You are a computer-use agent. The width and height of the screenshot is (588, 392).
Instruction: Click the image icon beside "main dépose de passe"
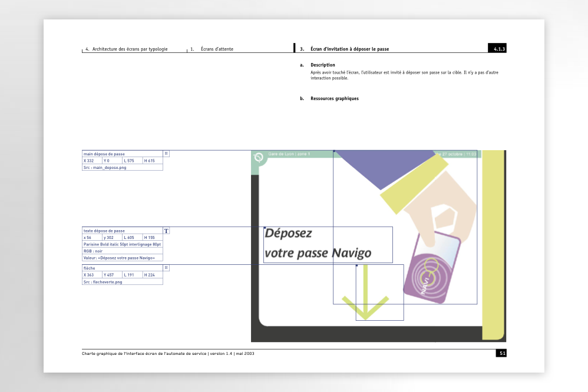pyautogui.click(x=166, y=154)
